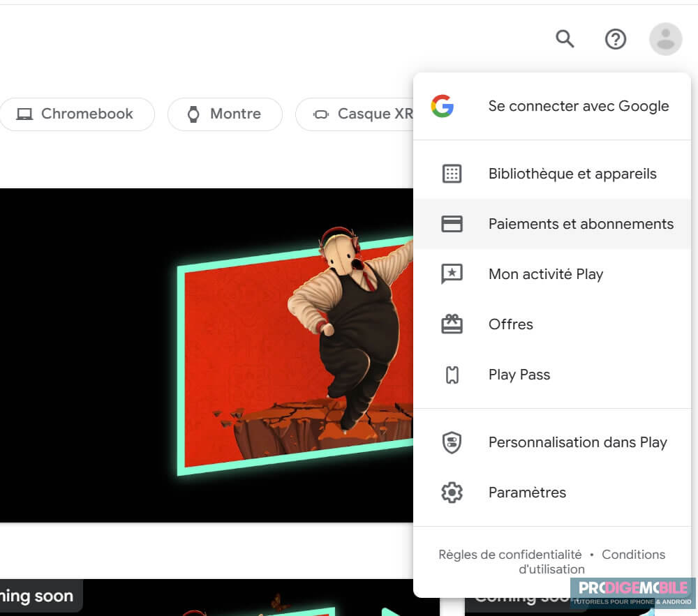This screenshot has height=616, width=698.
Task: Select Se connecter avec Google
Action: click(552, 106)
